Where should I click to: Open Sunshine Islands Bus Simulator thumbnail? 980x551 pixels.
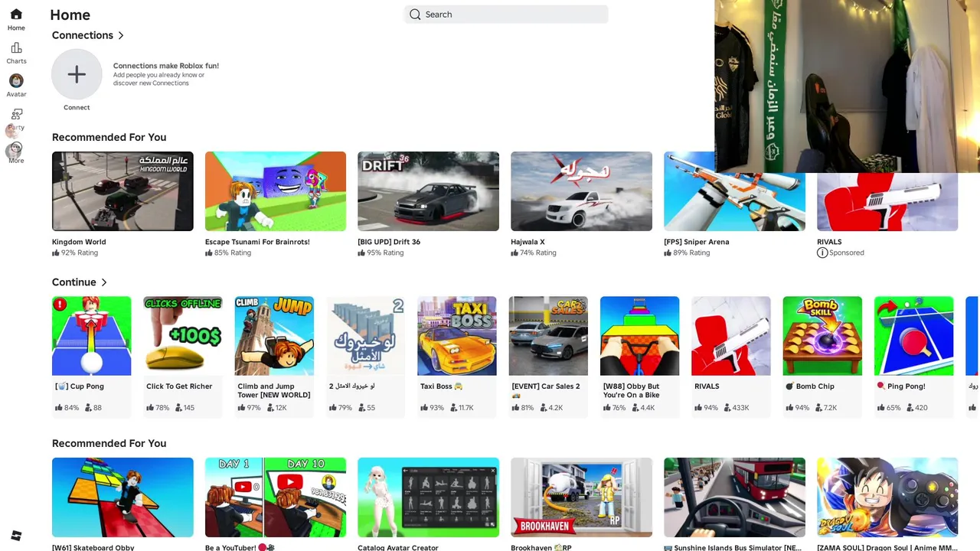(x=734, y=497)
